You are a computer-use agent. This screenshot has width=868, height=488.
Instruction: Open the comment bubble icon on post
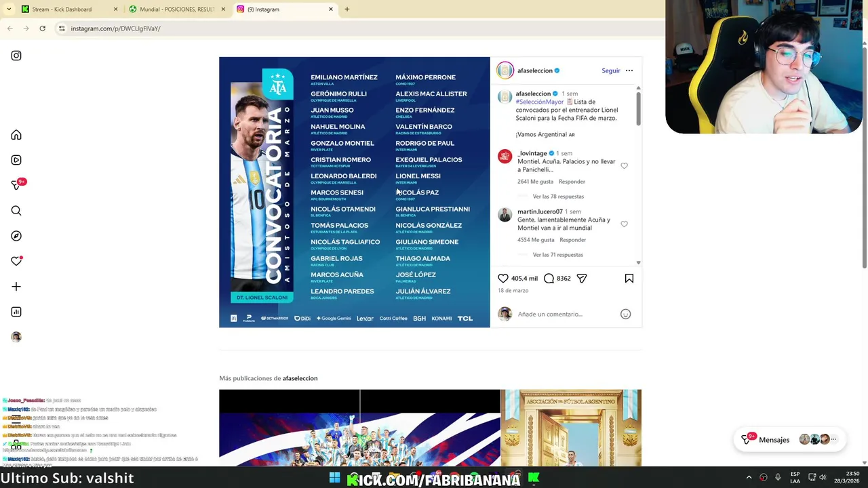coord(549,279)
